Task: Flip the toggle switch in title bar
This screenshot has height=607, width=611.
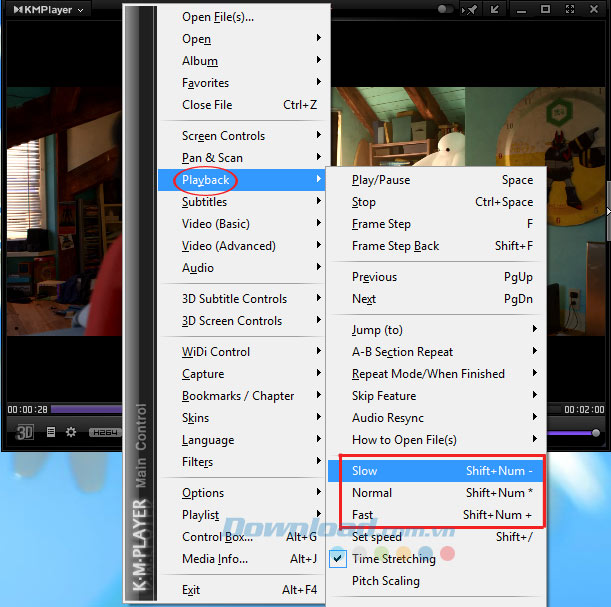Action: pos(446,9)
